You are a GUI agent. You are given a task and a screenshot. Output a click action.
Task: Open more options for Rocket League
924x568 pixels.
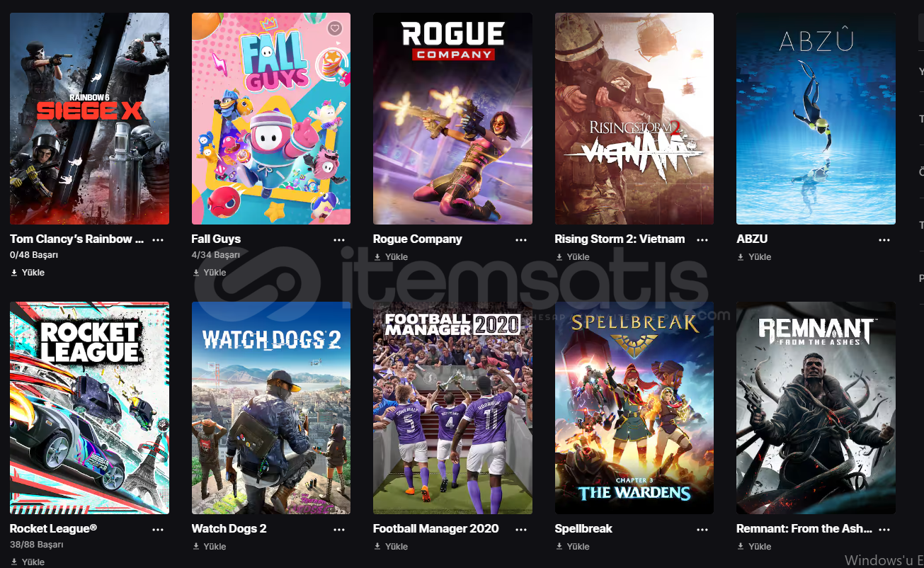tap(158, 529)
